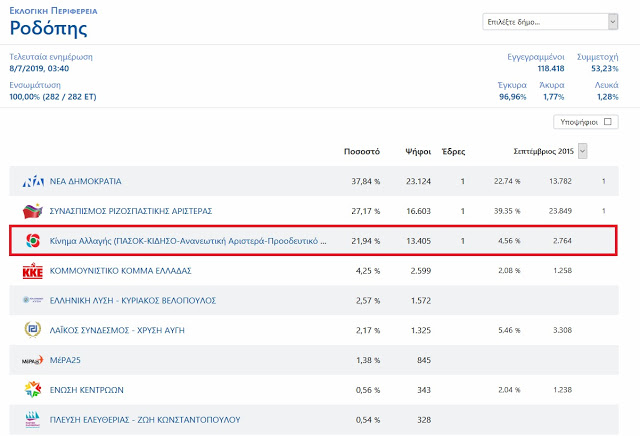Click the 13.405 votes cell
This screenshot has width=640, height=436.
click(418, 241)
